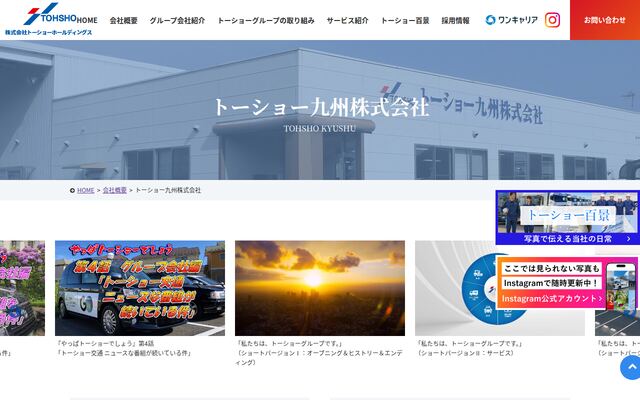
Task: Click the hydrangea video thumbnail at left edge
Action: [22, 288]
